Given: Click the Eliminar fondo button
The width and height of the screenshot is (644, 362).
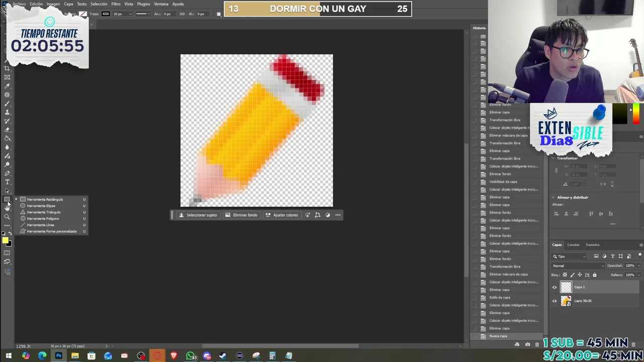Looking at the screenshot, I should coord(241,215).
